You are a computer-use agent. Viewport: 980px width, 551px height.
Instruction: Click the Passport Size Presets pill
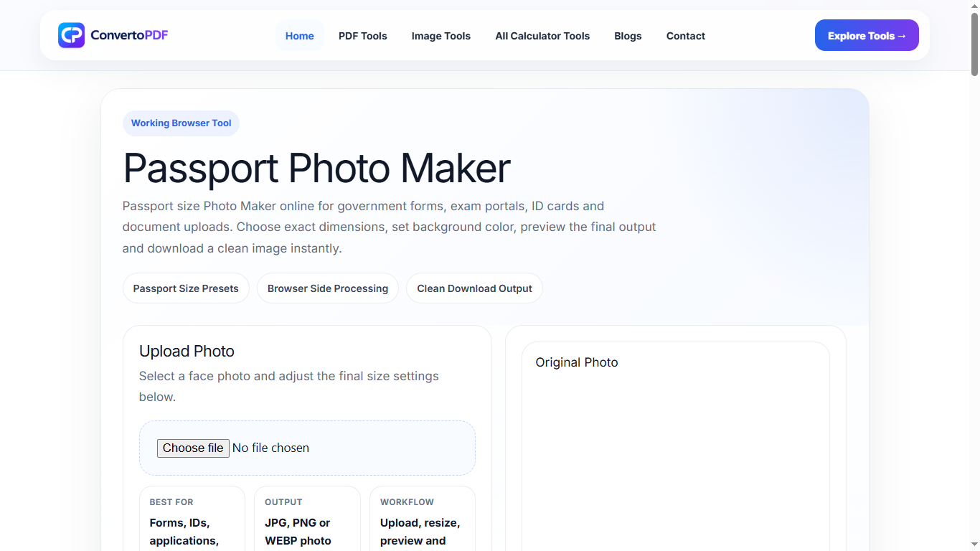coord(186,288)
